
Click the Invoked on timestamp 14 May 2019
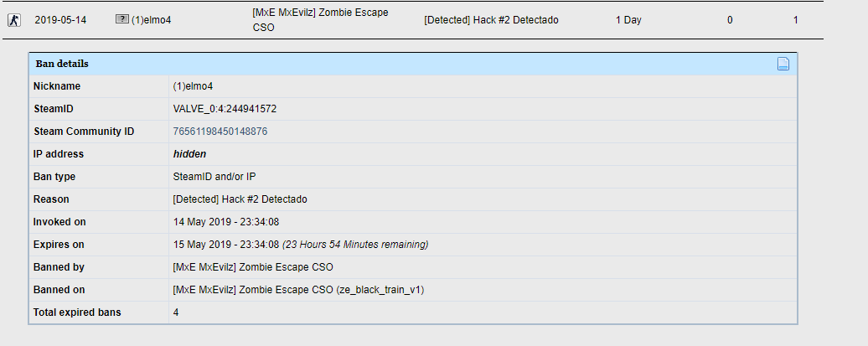[x=226, y=222]
